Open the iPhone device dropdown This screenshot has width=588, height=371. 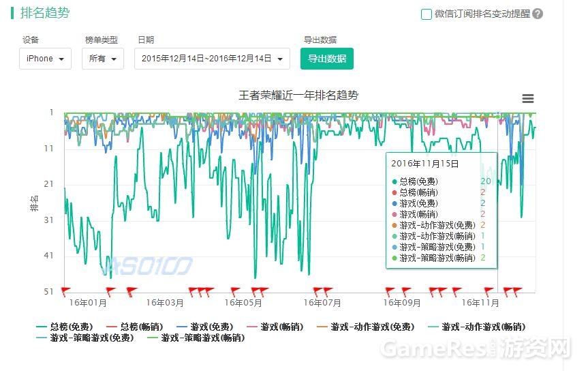pyautogui.click(x=45, y=59)
